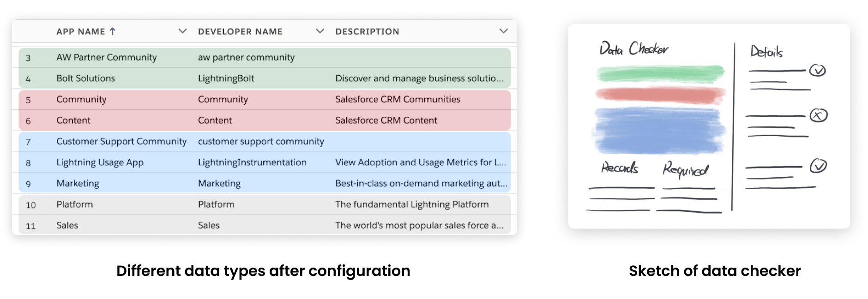868x299 pixels.
Task: Click the Sales developer name in row 11
Action: point(209,225)
